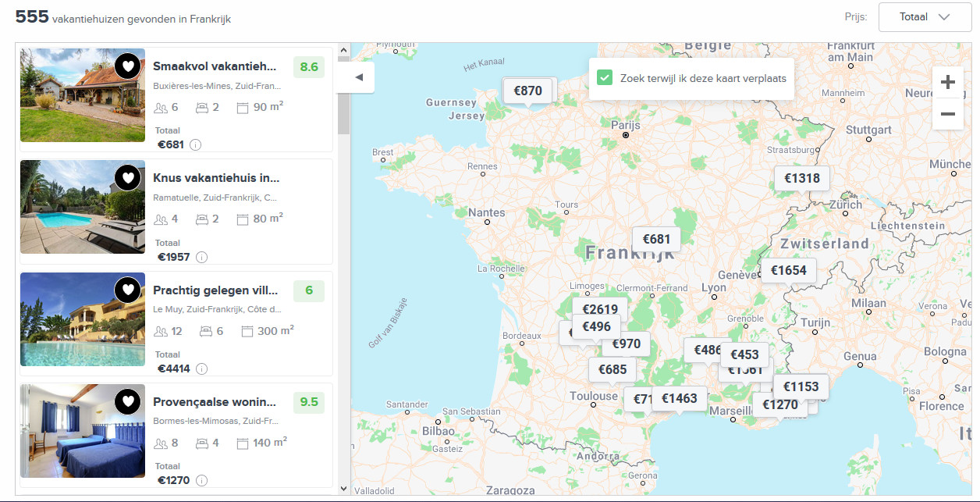Favorite the Smaakvol vakantiehuis listing with heart
This screenshot has width=980, height=502.
(128, 66)
